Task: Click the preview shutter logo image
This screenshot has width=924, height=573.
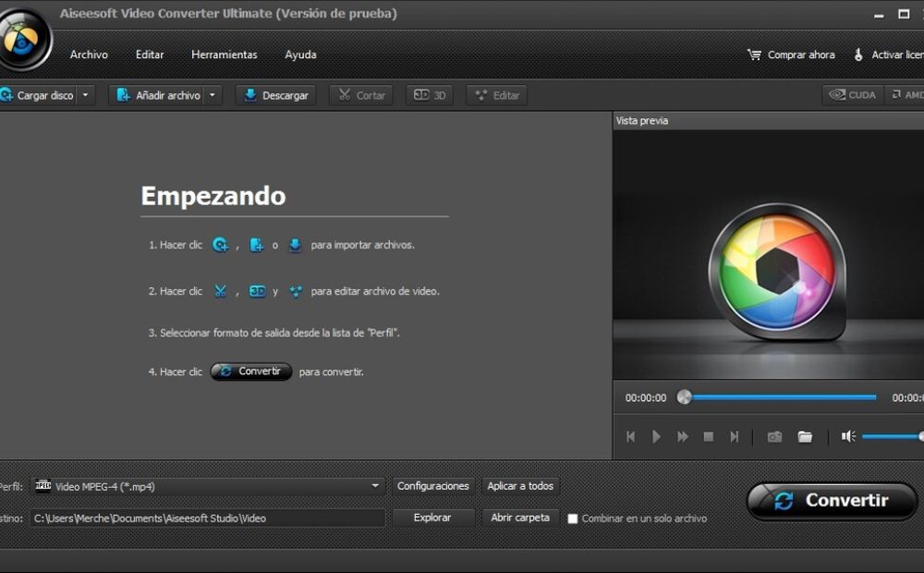Action: (778, 273)
